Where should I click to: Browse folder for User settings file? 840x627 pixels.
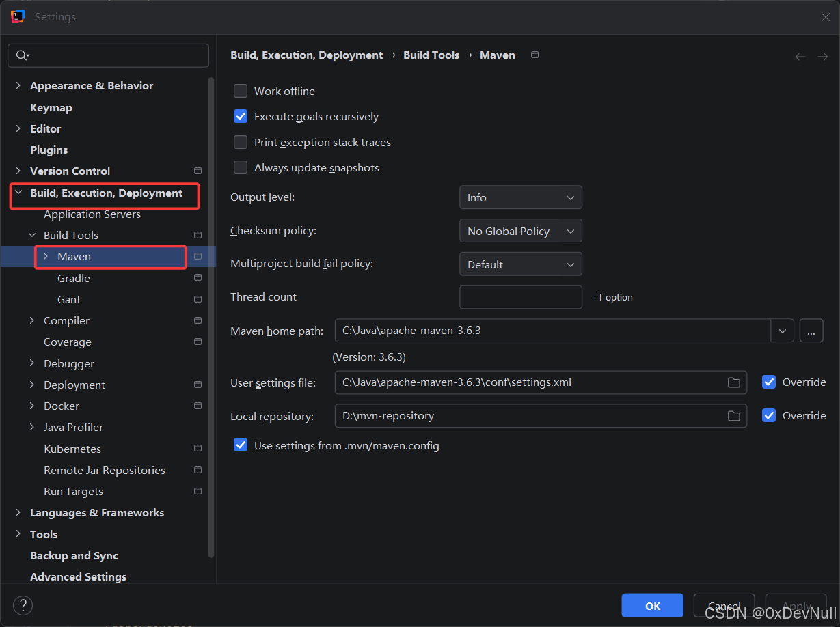point(734,382)
